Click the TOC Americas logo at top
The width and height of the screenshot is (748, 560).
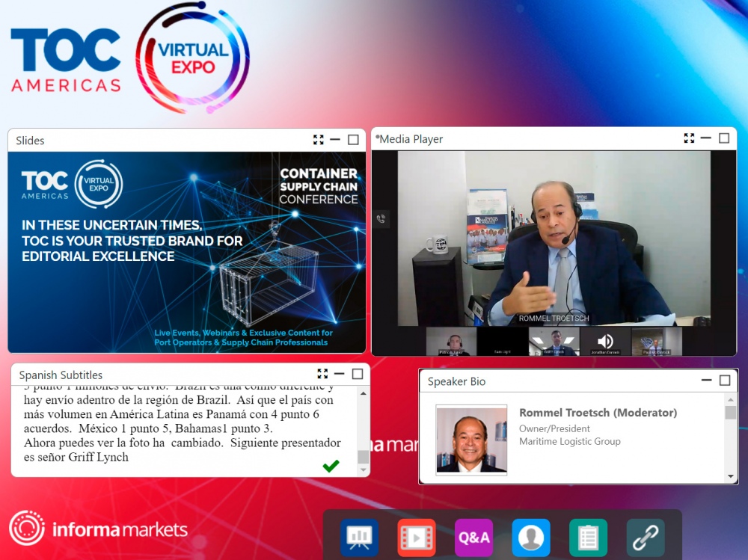pos(66,60)
